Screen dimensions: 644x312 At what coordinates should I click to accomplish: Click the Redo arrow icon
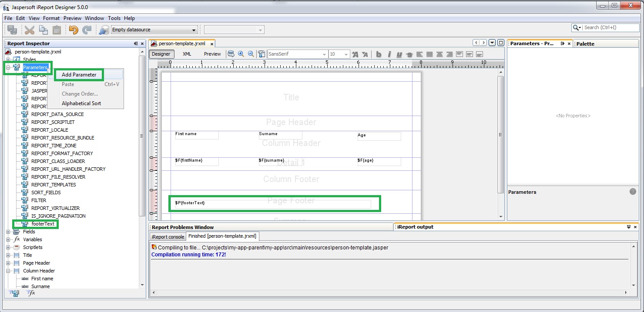(x=87, y=30)
